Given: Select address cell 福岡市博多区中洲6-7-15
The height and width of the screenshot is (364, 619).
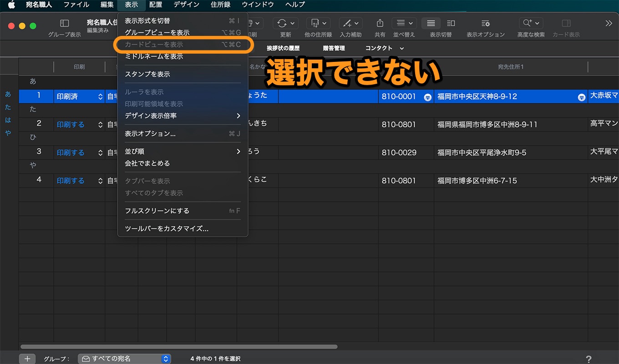Looking at the screenshot, I should click(x=511, y=181).
